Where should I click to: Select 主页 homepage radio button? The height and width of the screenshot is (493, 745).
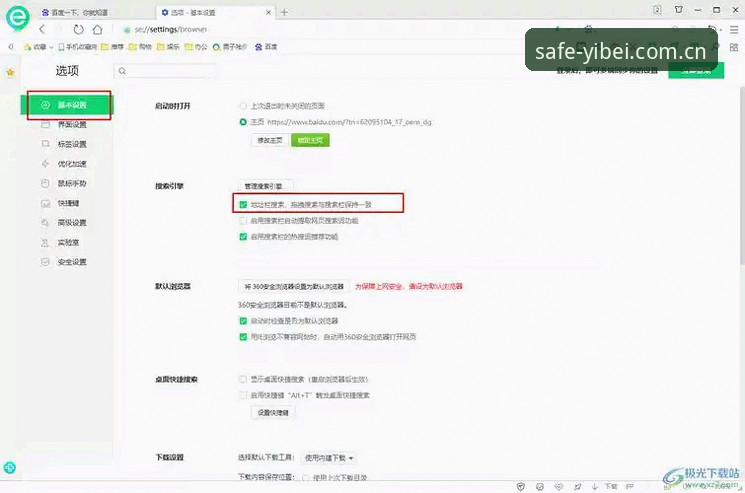(243, 122)
